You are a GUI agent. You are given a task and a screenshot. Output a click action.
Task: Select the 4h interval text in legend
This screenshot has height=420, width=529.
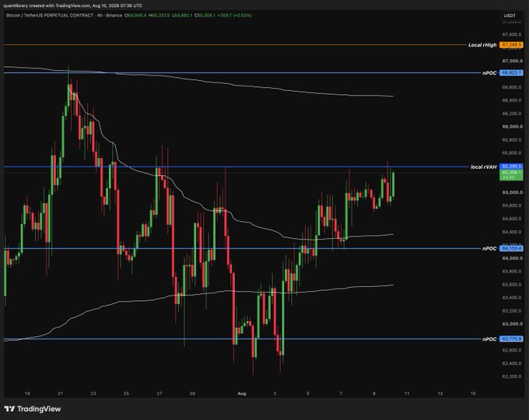tap(100, 16)
